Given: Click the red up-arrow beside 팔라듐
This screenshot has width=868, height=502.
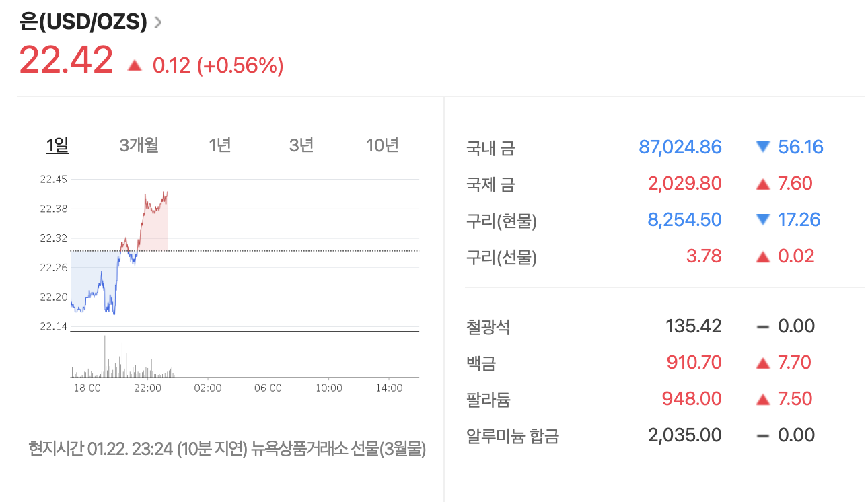Looking at the screenshot, I should pos(763,398).
